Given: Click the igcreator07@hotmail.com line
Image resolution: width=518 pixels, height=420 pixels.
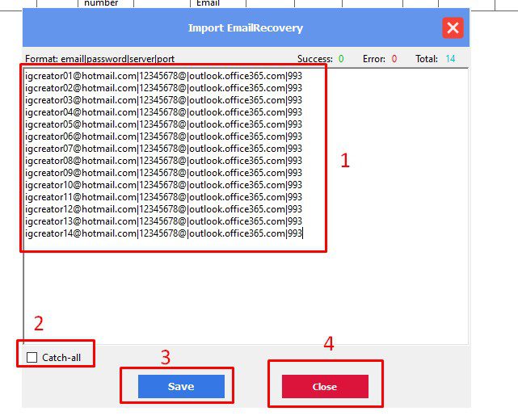Looking at the screenshot, I should tap(163, 149).
